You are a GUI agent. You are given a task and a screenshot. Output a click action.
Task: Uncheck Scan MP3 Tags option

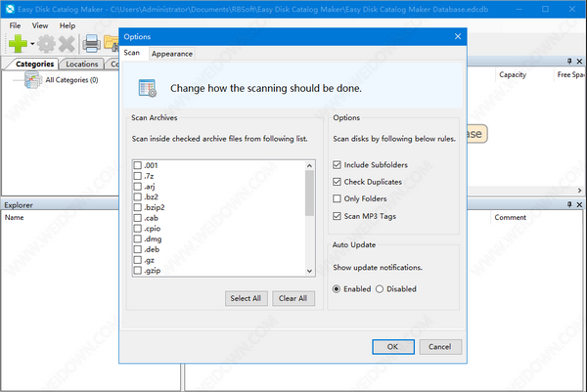click(x=337, y=216)
